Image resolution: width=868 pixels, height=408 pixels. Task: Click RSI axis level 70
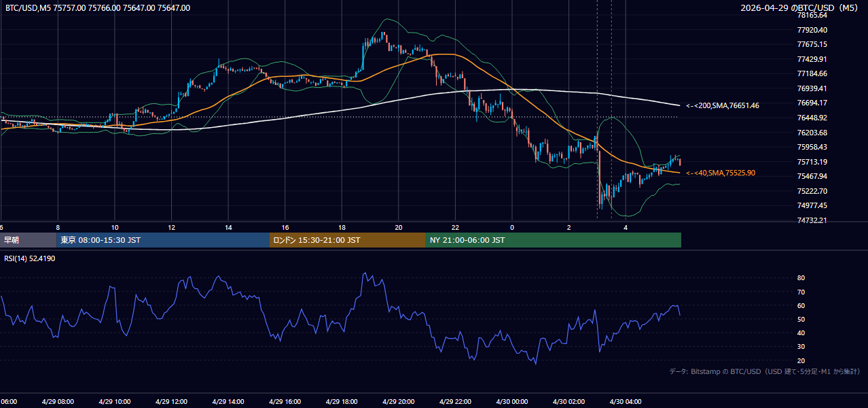[x=801, y=292]
